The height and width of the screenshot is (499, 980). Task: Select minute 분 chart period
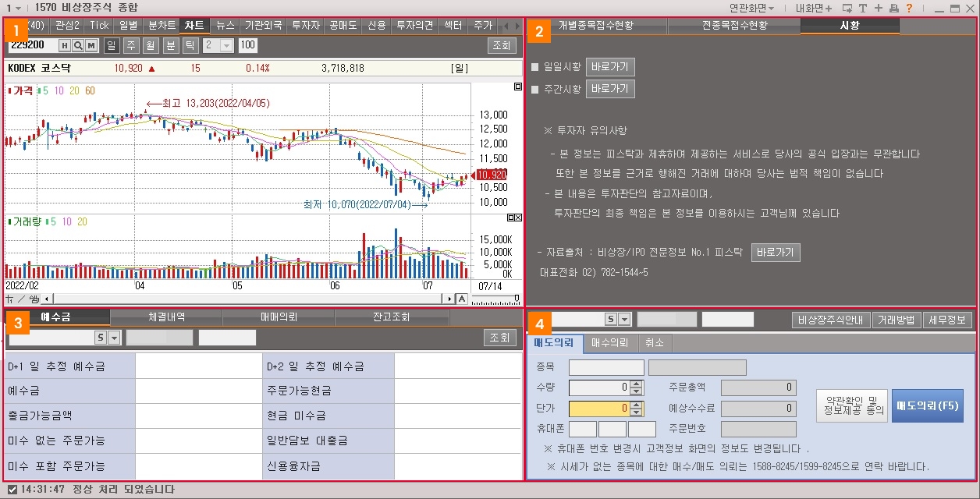point(170,45)
